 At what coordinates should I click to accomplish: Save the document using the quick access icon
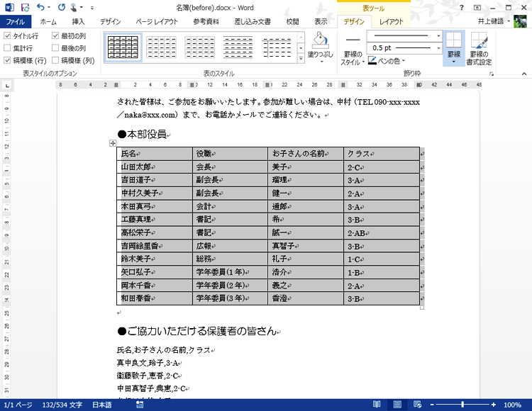coord(25,7)
